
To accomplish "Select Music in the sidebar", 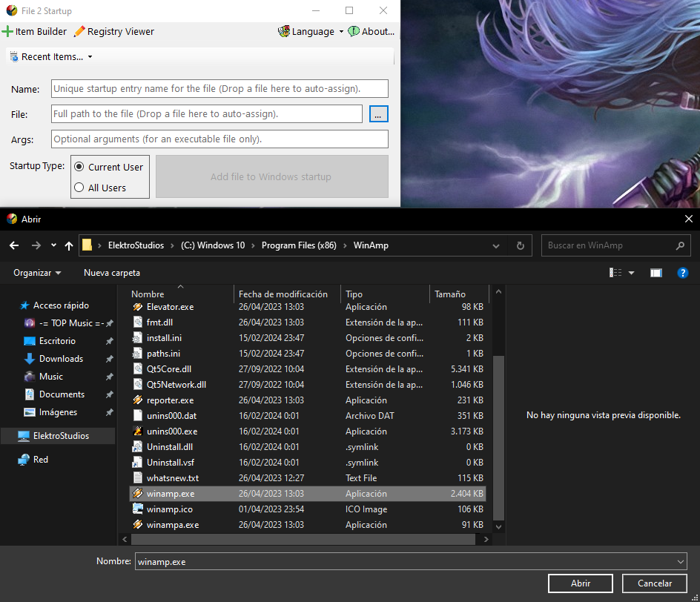I will click(x=50, y=377).
